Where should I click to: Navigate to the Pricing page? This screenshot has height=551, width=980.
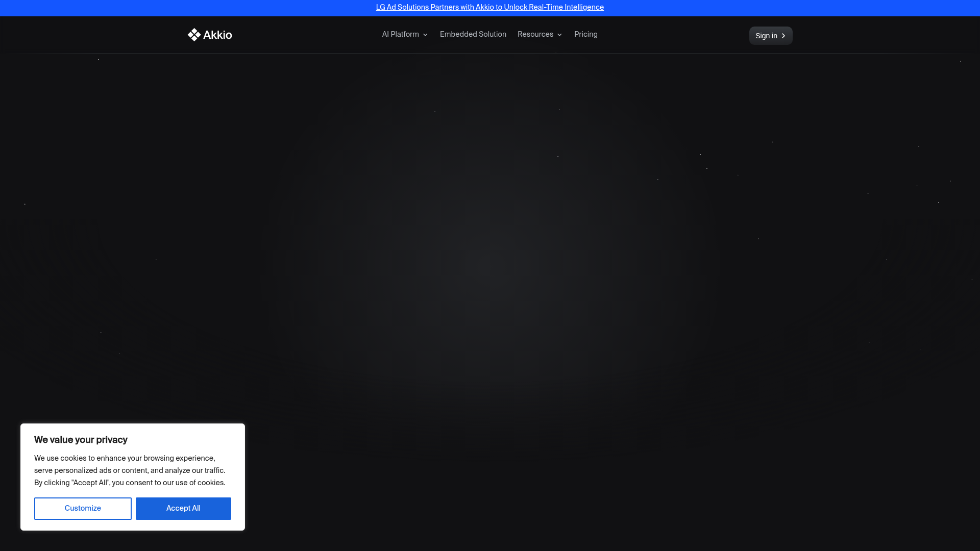tap(585, 34)
